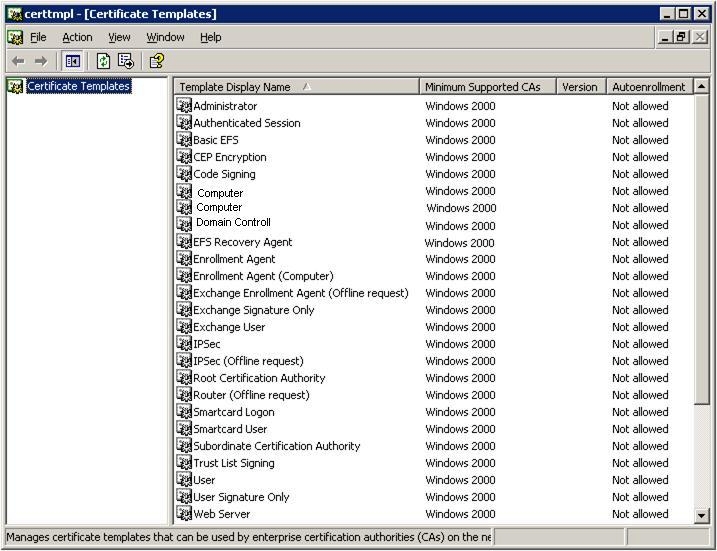Select the User template name
Image resolution: width=717 pixels, height=551 pixels.
[x=204, y=480]
